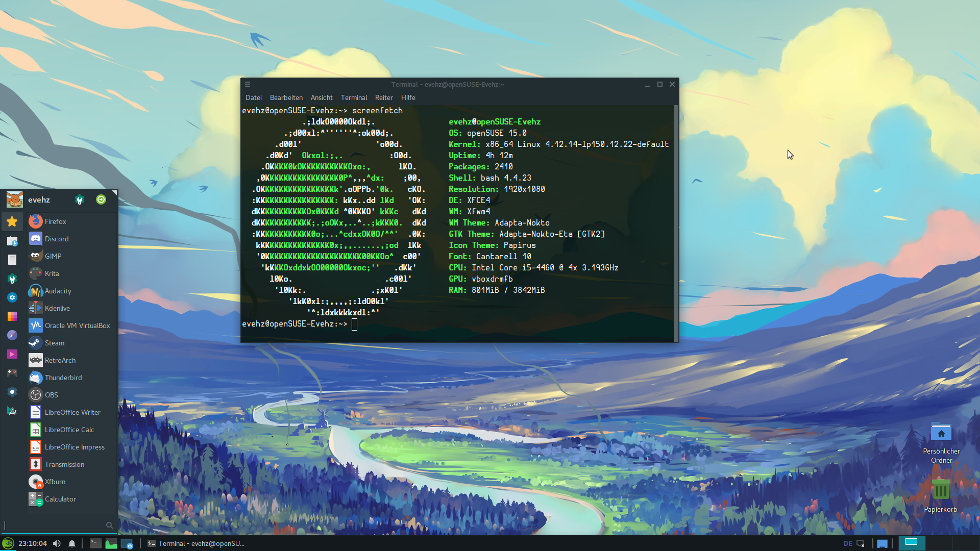This screenshot has height=551, width=980.
Task: Open the green system monitor panel launcher
Action: (x=111, y=543)
